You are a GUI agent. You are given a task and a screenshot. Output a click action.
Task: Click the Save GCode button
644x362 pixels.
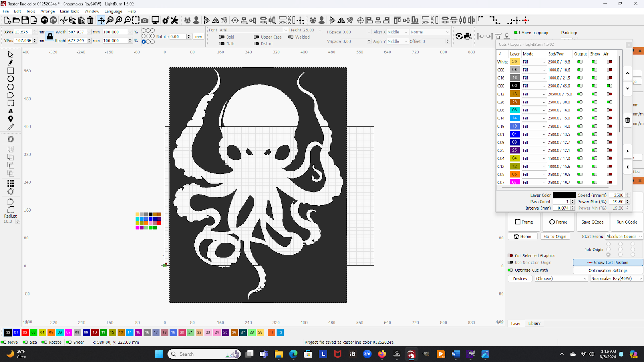tap(592, 222)
